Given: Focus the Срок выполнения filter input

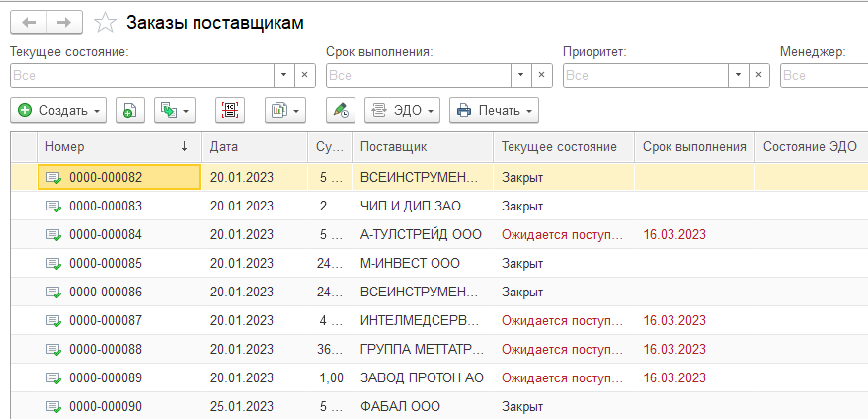Looking at the screenshot, I should (x=419, y=75).
